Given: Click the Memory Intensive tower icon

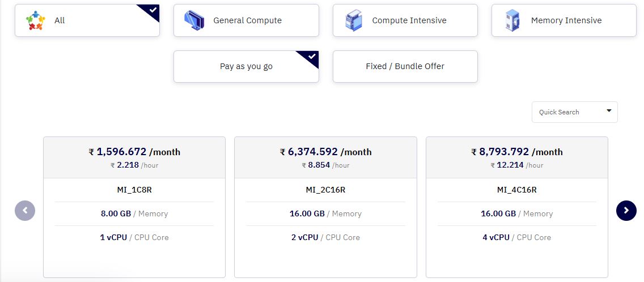Looking at the screenshot, I should (512, 20).
